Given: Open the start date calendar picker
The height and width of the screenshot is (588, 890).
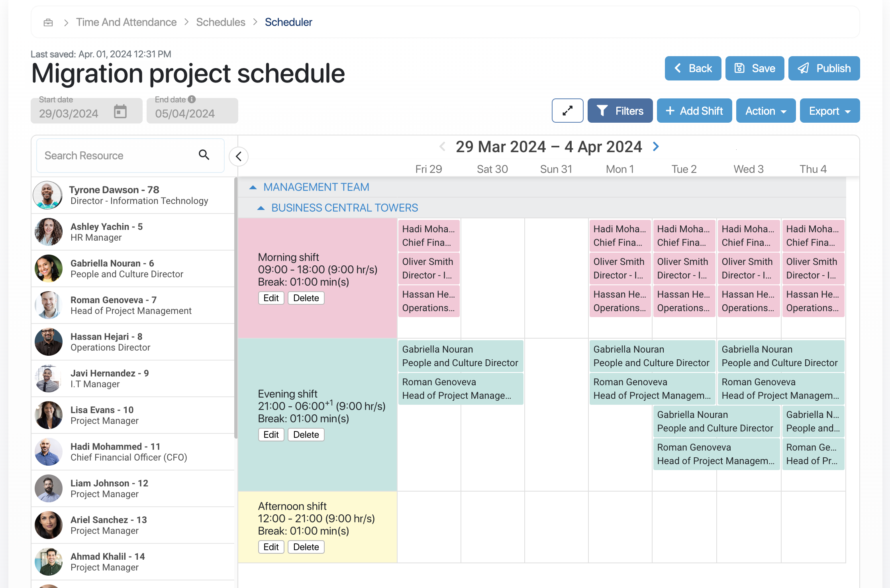Looking at the screenshot, I should coord(120,112).
